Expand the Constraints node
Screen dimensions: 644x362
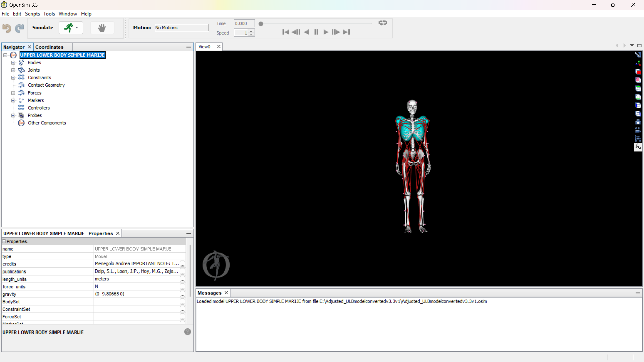pyautogui.click(x=13, y=78)
